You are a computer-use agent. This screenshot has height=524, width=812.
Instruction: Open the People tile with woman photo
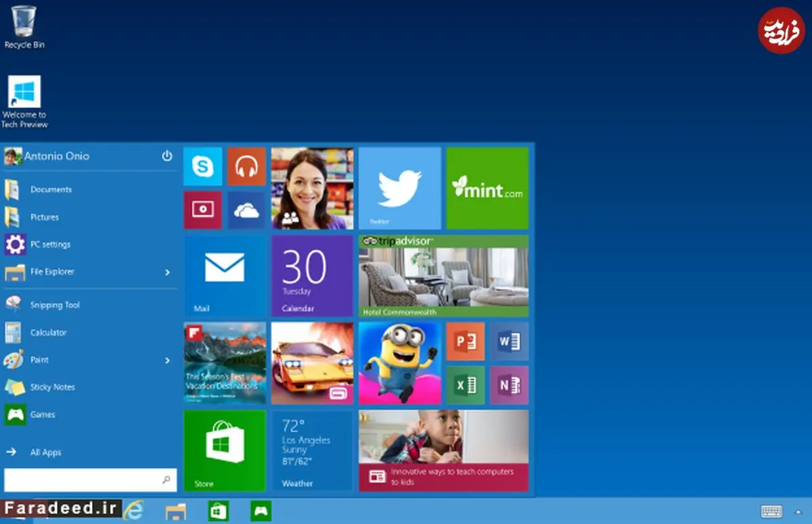(x=312, y=188)
